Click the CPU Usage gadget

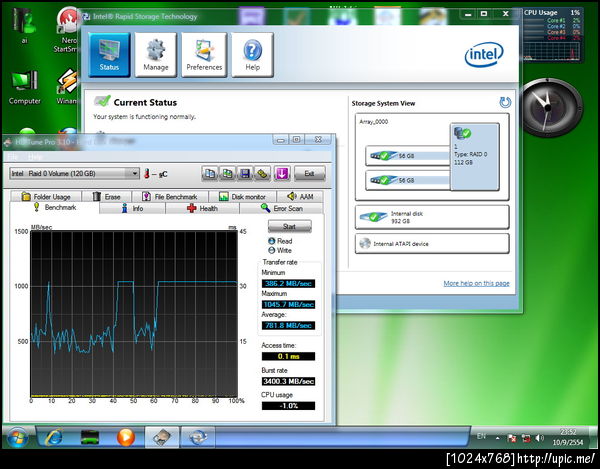(x=551, y=35)
